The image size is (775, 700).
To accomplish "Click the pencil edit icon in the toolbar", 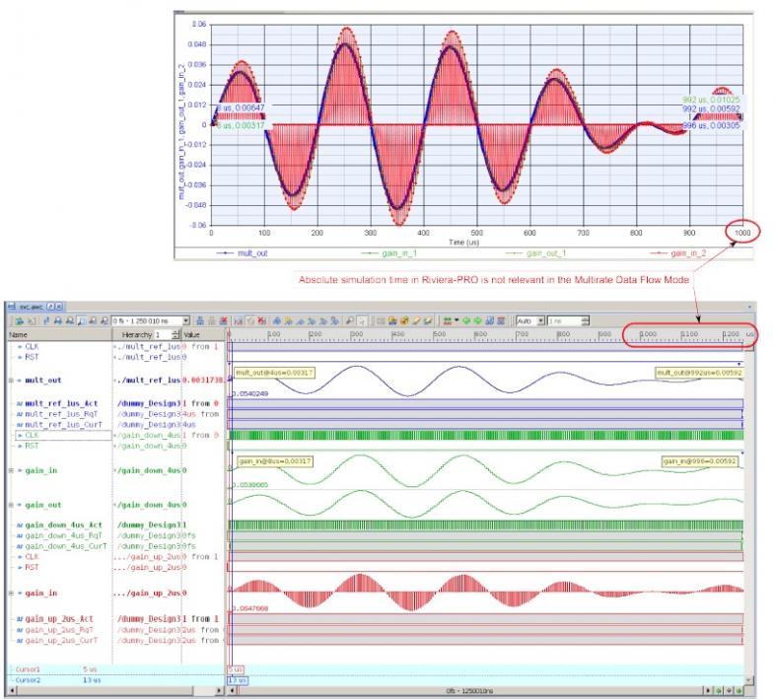I will (x=416, y=320).
